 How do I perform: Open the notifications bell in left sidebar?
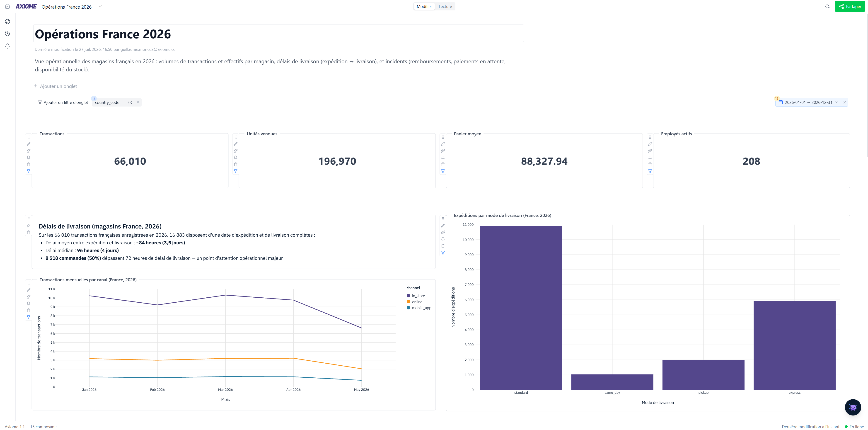tap(7, 46)
